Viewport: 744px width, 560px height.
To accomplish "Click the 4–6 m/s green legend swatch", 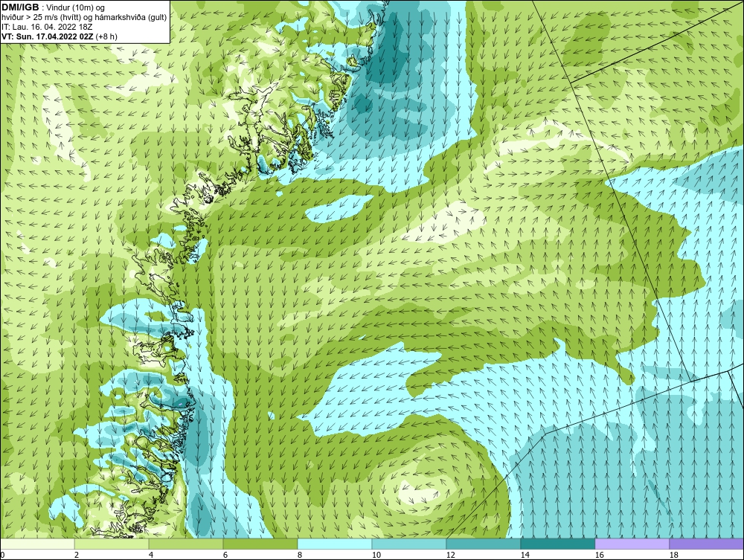I will tap(186, 544).
